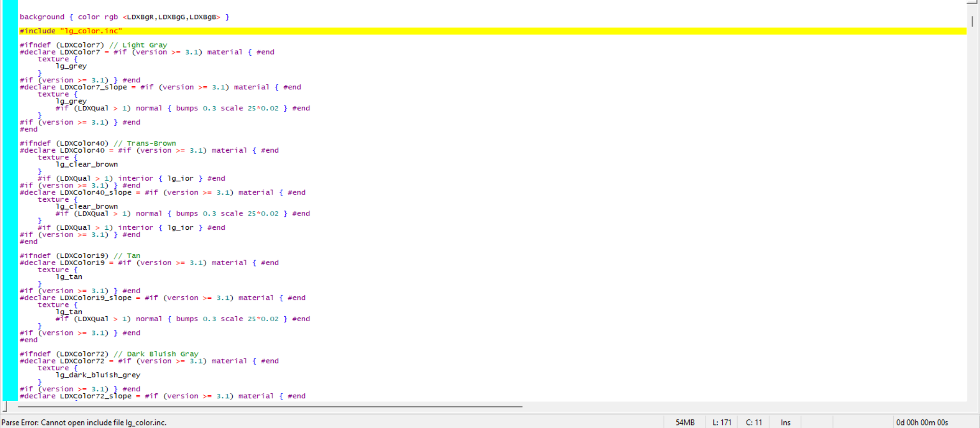Click the Parse Error message in status bar
Image resolution: width=980 pixels, height=428 pixels.
tap(84, 422)
